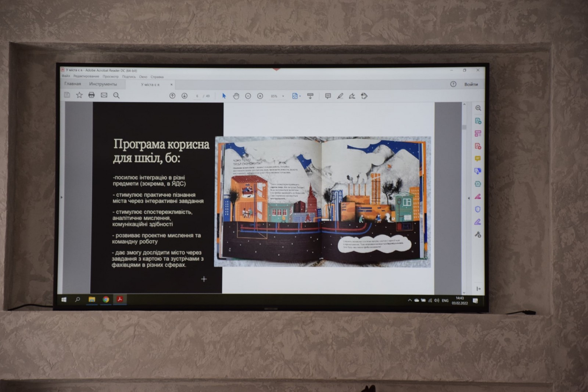The height and width of the screenshot is (392, 588).
Task: Show hidden system tray icons chevron
Action: coord(410,300)
